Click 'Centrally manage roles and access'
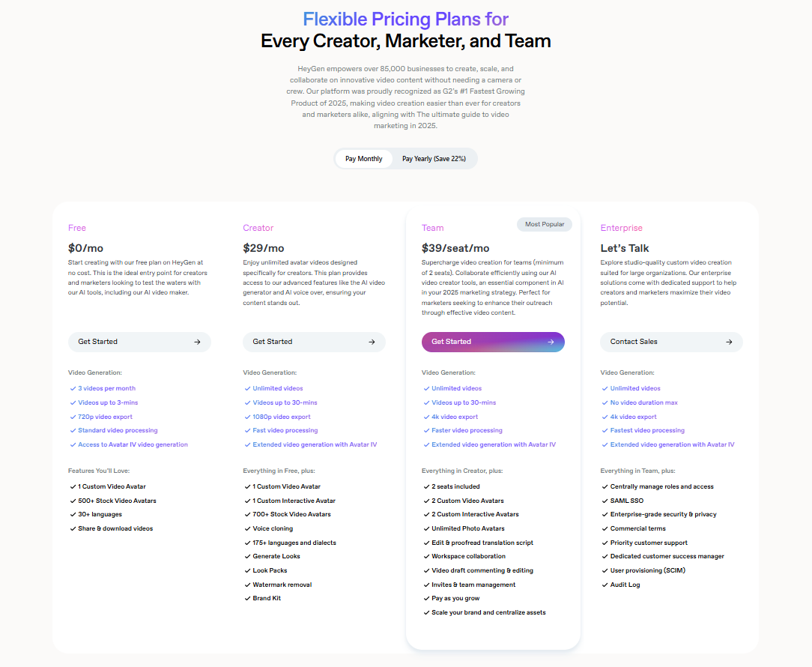Viewport: 812px width, 667px height. coord(661,486)
